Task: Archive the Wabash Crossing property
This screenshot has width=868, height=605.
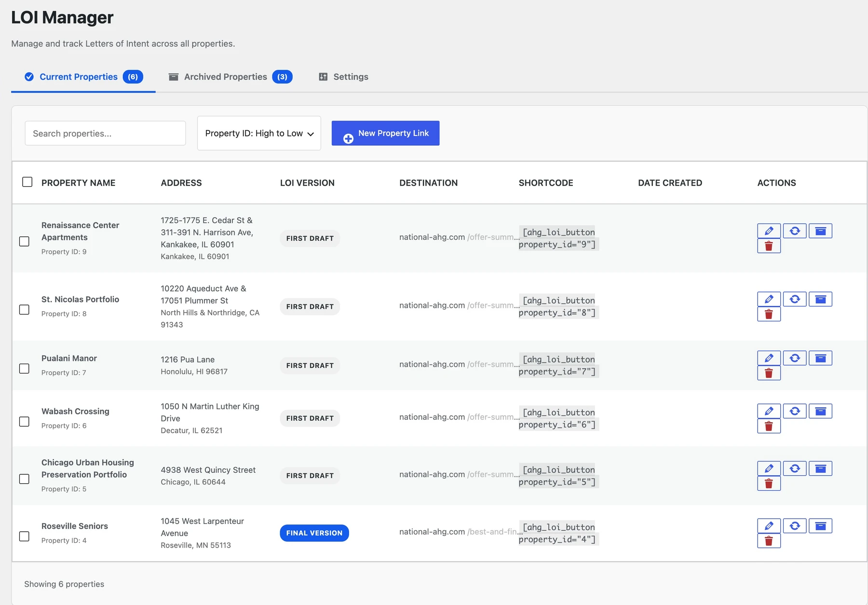Action: 820,411
